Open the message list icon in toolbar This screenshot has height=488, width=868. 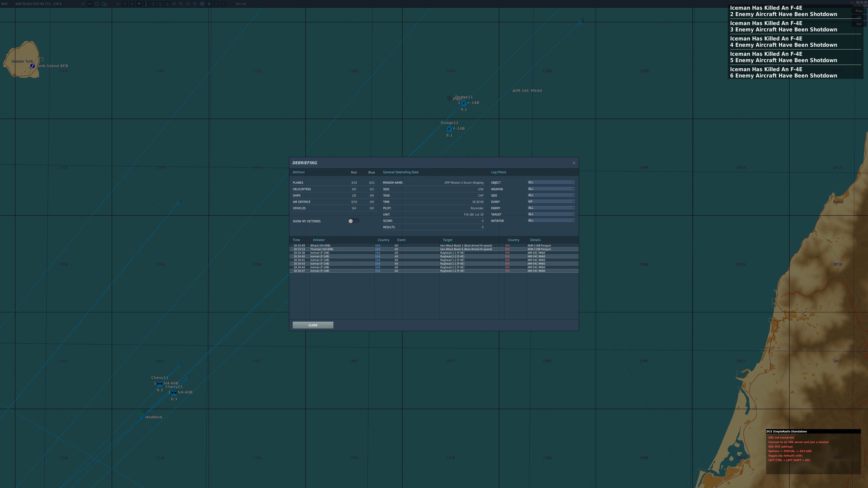104,4
